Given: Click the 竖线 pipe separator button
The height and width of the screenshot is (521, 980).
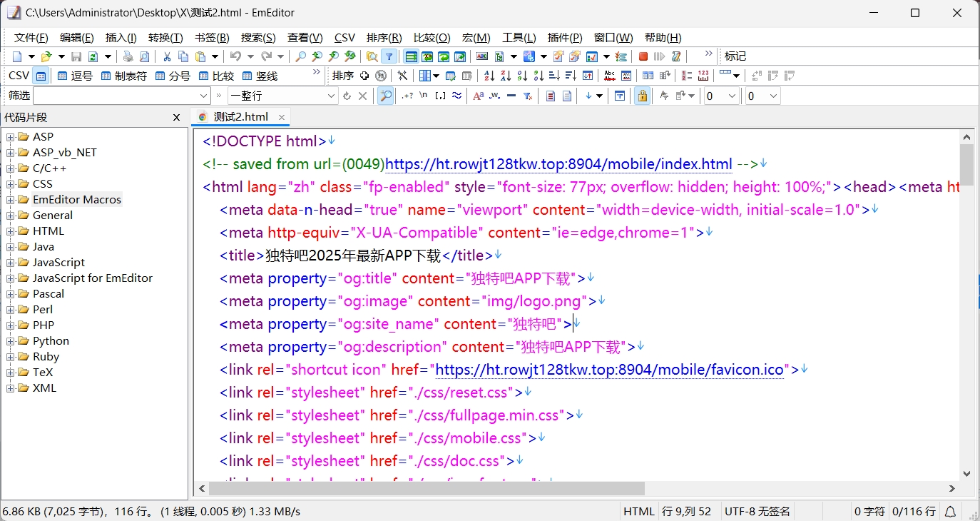Looking at the screenshot, I should click(x=260, y=76).
